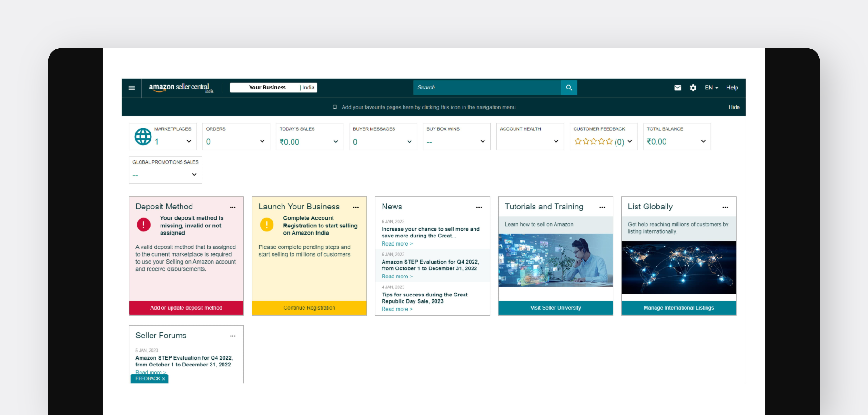Image resolution: width=868 pixels, height=415 pixels.
Task: Click the yellow registration warning icon
Action: (x=267, y=225)
